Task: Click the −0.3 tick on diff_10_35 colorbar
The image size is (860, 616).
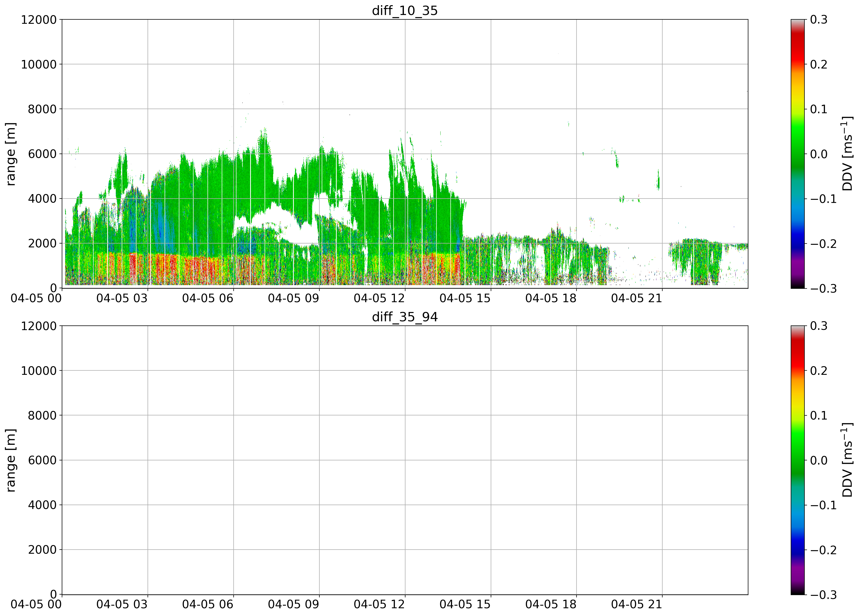Action: 824,289
